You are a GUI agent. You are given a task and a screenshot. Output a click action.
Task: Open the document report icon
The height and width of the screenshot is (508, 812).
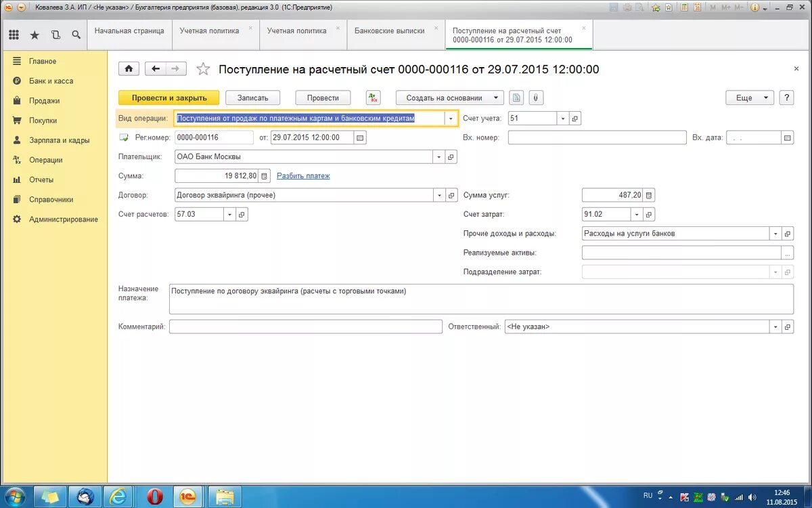click(517, 98)
